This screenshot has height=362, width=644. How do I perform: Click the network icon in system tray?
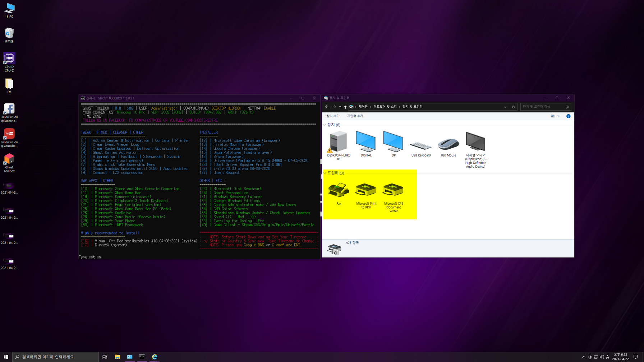pyautogui.click(x=596, y=357)
